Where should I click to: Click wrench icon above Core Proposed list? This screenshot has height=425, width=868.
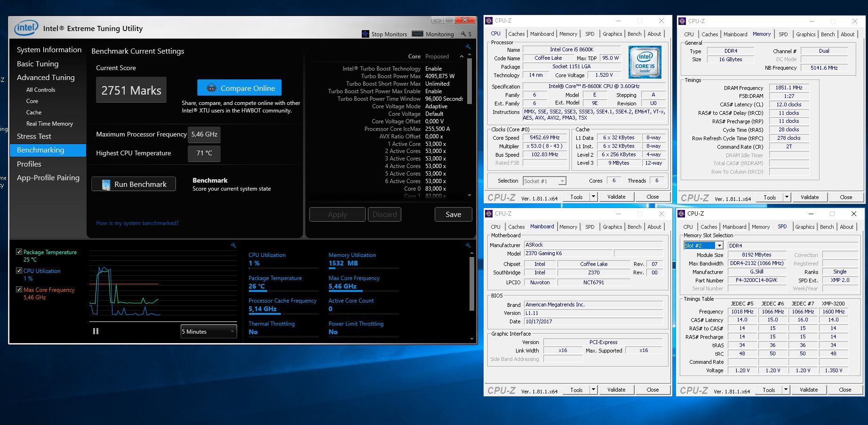(468, 47)
